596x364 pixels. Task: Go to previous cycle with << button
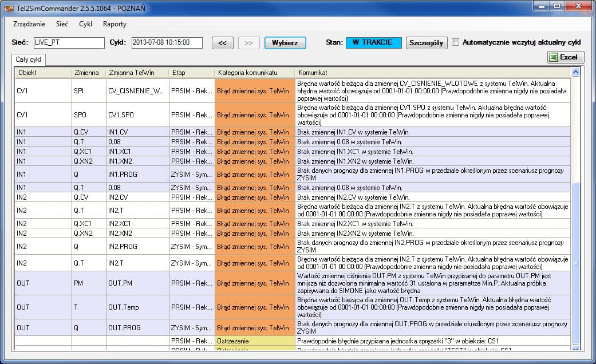(223, 43)
